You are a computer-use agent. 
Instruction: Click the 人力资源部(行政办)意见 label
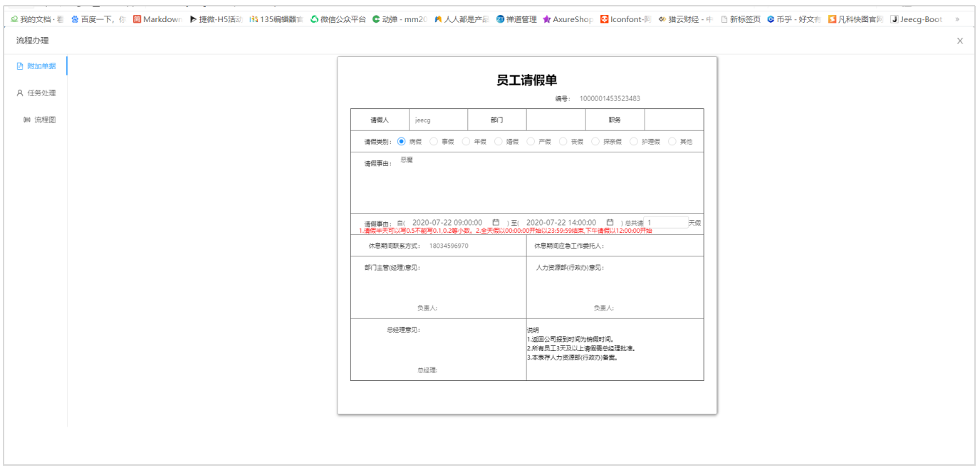pyautogui.click(x=570, y=268)
